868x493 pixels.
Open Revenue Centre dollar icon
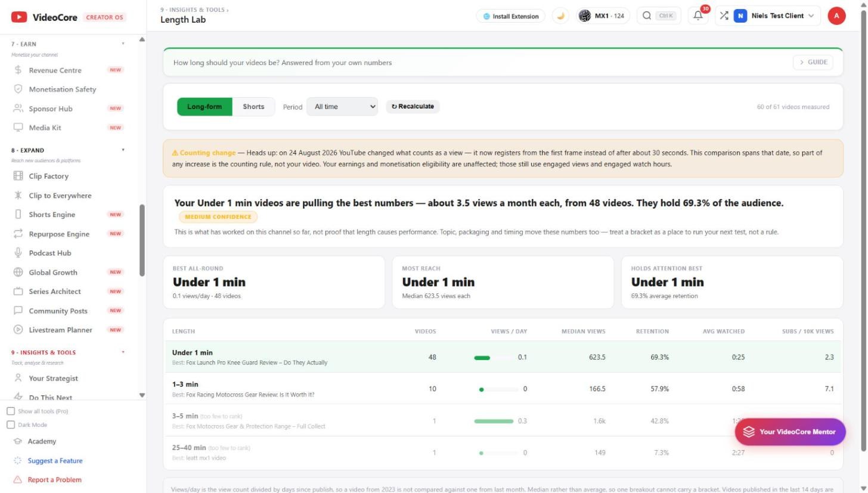[18, 70]
